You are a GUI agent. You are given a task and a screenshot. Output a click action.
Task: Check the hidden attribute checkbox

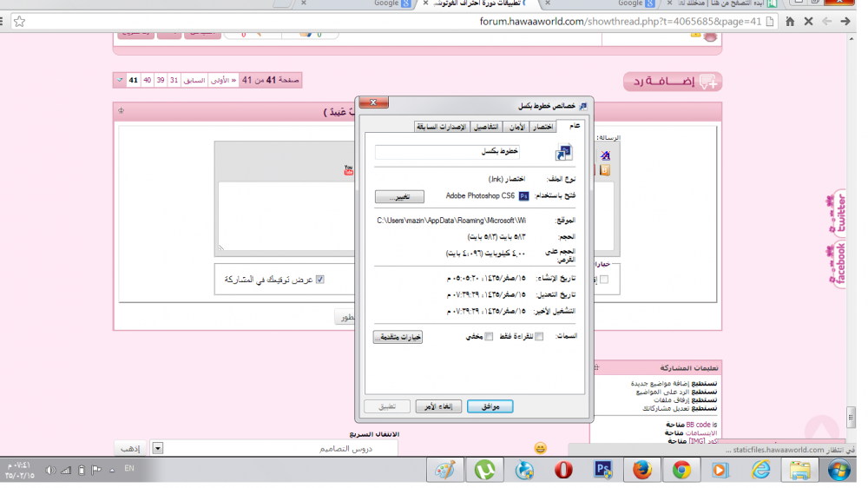489,337
